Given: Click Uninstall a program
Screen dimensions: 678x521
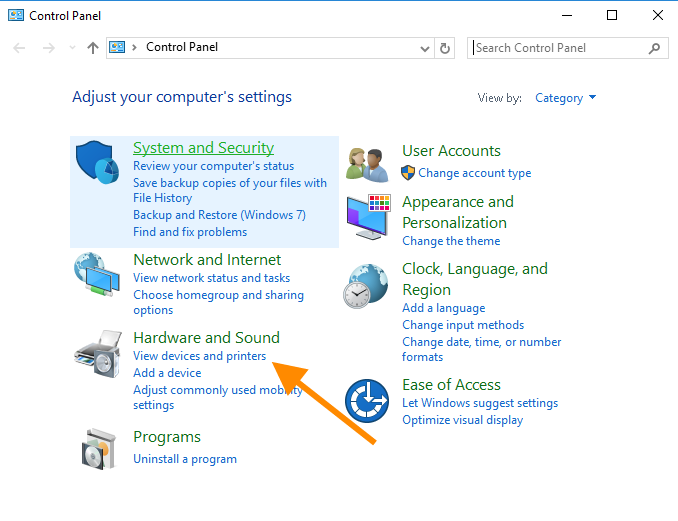Looking at the screenshot, I should click(x=185, y=459).
